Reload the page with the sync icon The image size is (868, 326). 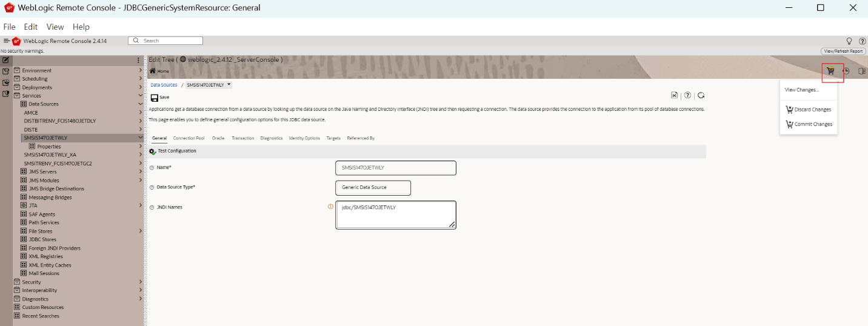pos(701,95)
